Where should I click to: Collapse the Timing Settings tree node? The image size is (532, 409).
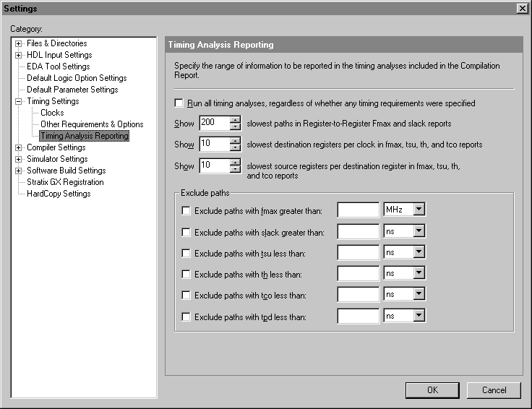click(18, 101)
